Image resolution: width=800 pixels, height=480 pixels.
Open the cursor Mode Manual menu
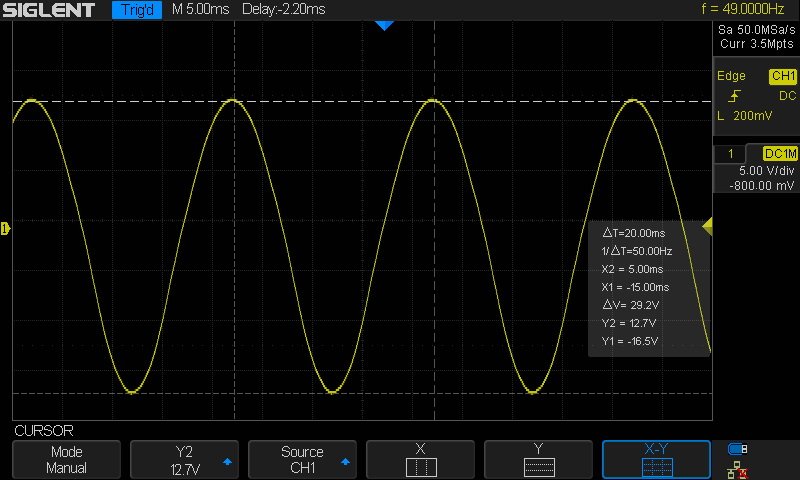click(x=67, y=459)
